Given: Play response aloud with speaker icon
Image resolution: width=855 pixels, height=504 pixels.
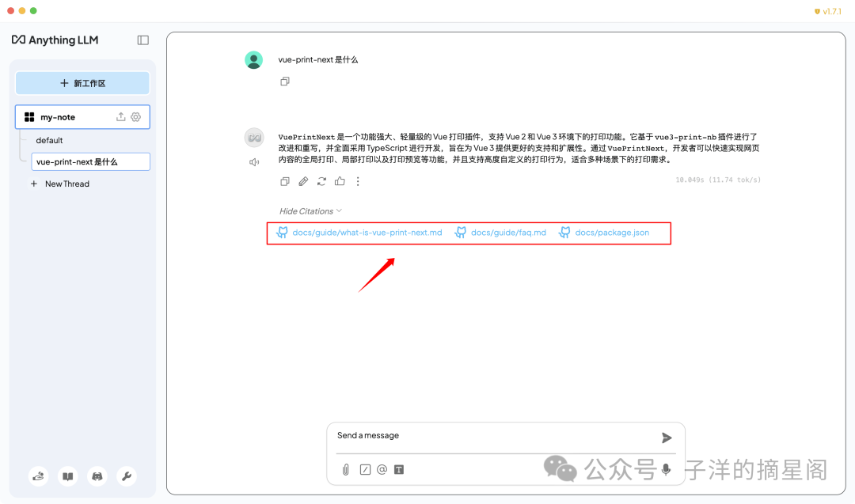Looking at the screenshot, I should tap(254, 162).
